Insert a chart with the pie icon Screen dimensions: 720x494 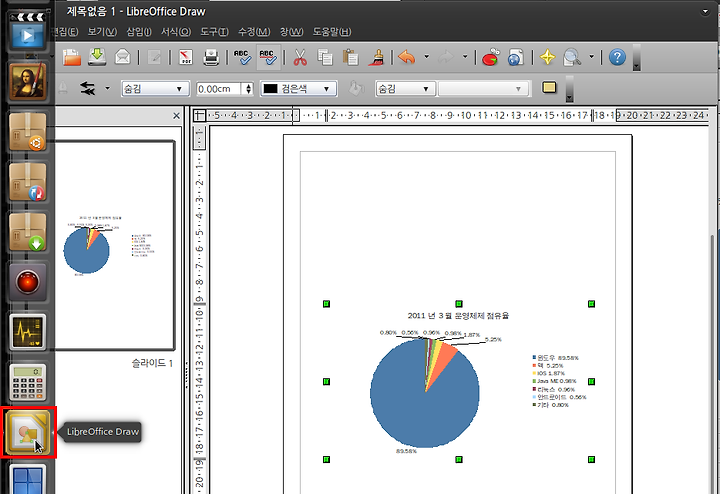(x=490, y=57)
